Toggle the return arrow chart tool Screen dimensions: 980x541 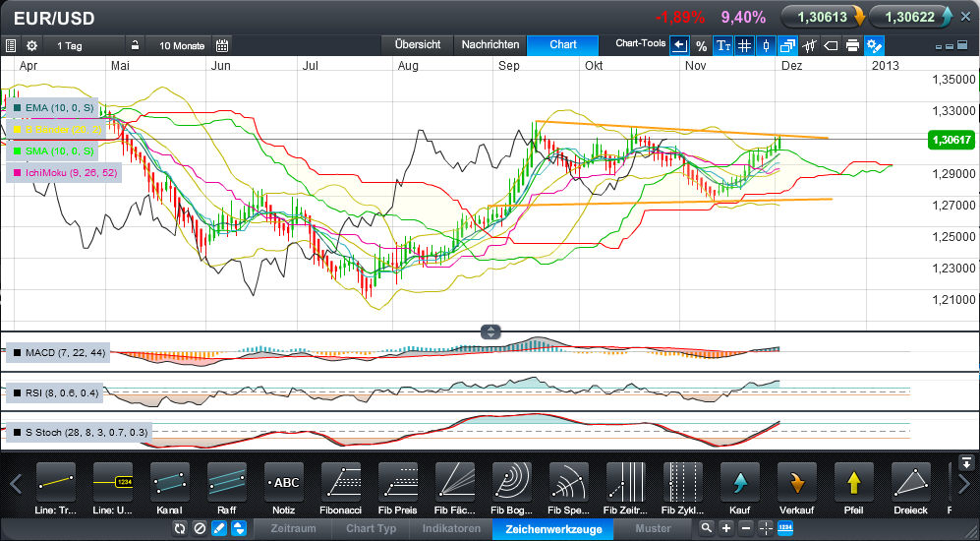tap(679, 45)
